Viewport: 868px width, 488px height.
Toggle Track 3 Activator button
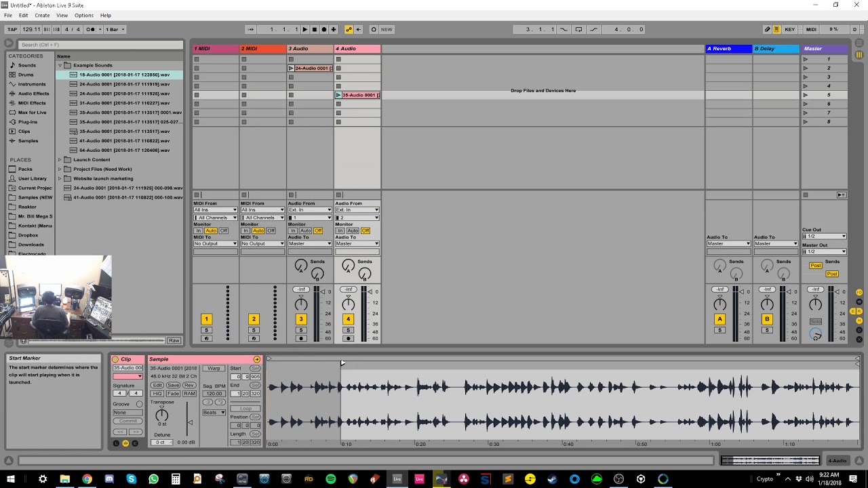point(301,319)
